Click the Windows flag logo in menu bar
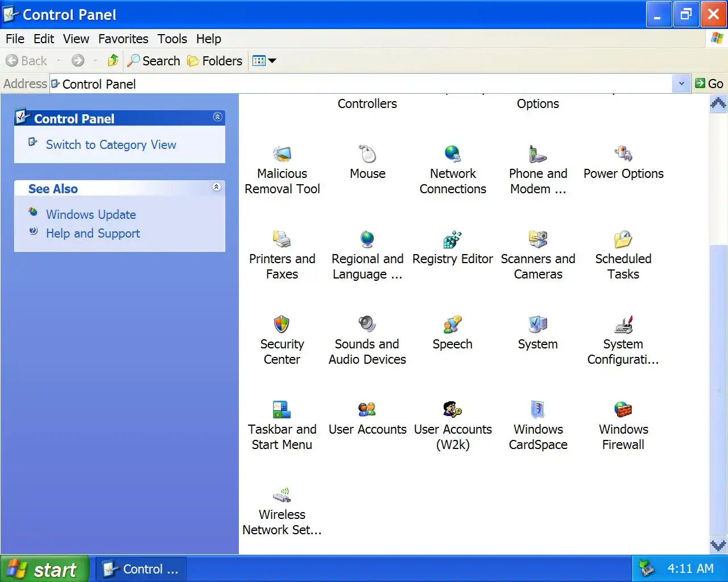Viewport: 728px width, 582px height. tap(717, 39)
